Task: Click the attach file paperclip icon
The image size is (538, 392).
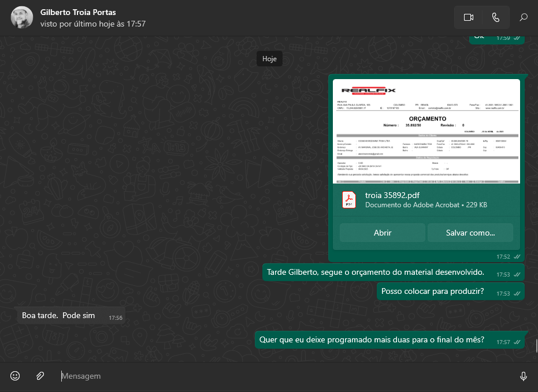Action: point(40,376)
